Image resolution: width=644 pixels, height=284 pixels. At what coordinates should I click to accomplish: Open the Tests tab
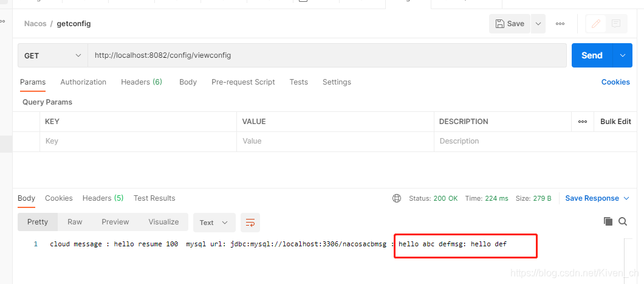click(298, 81)
